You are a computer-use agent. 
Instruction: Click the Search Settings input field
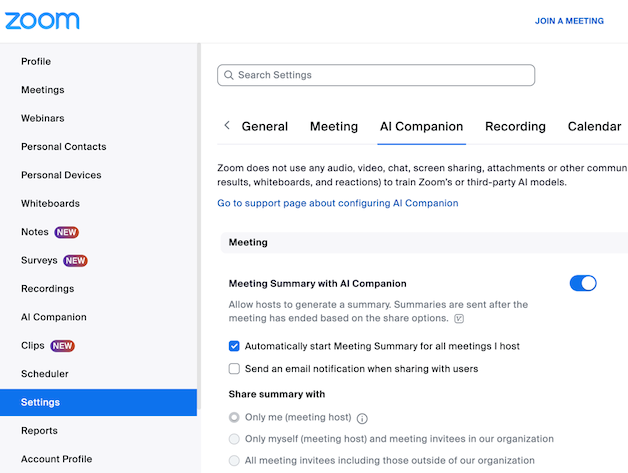380,75
